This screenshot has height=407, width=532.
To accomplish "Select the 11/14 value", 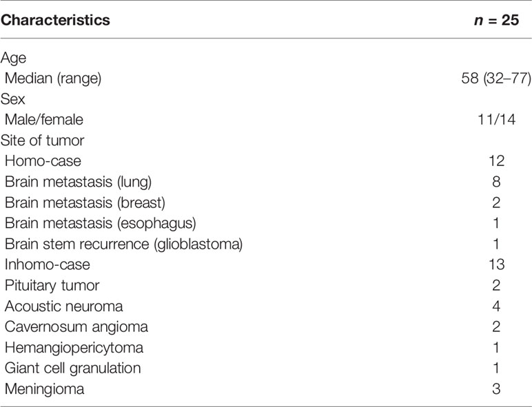I will (496, 120).
